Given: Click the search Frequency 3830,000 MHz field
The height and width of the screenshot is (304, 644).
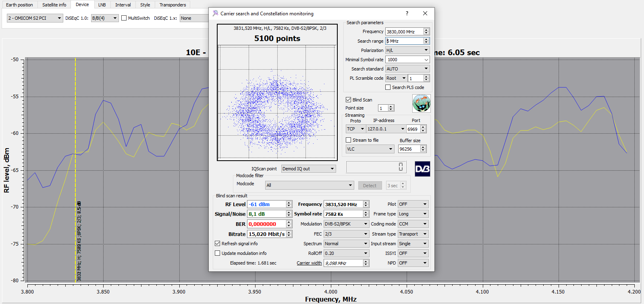Looking at the screenshot, I should tap(404, 31).
